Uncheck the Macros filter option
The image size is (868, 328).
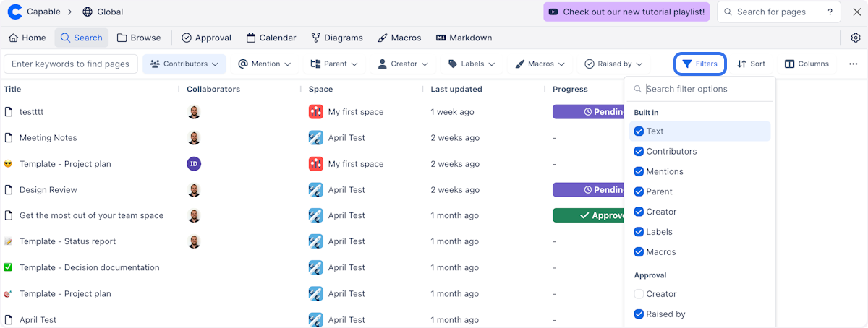click(639, 252)
